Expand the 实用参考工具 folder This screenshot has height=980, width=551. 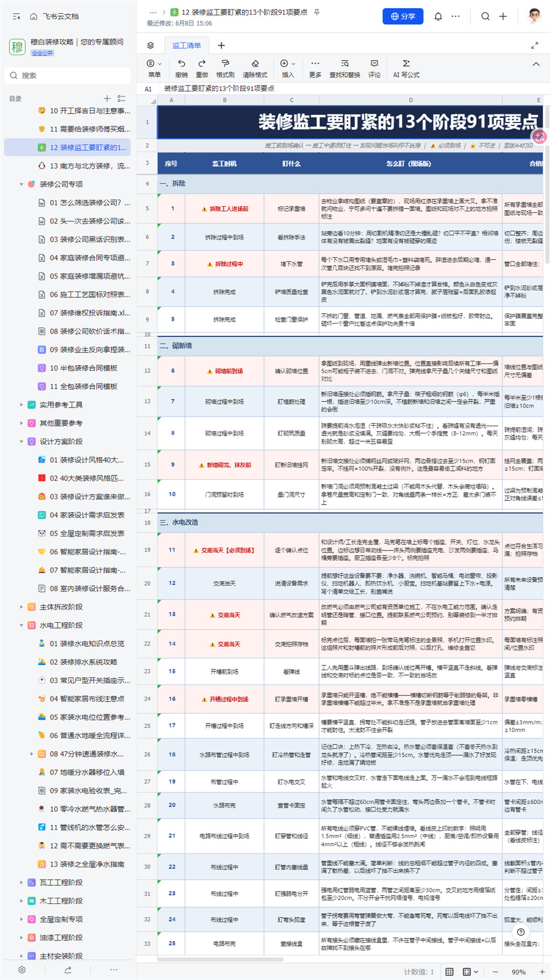[x=21, y=405]
